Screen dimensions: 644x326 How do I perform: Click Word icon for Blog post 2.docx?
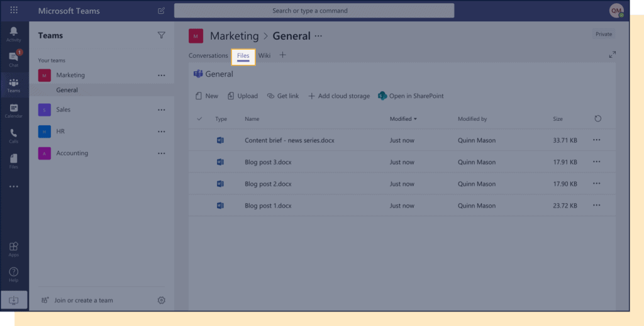pos(220,184)
